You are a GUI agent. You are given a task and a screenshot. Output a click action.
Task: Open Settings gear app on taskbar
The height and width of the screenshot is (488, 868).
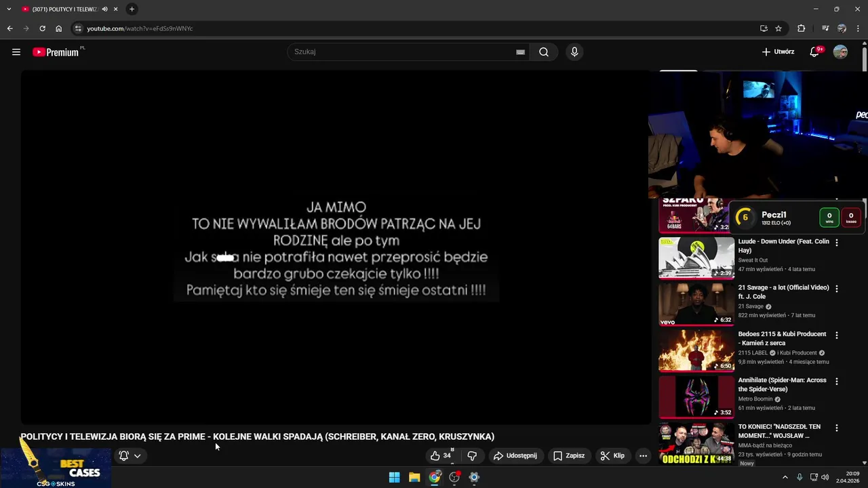474,477
